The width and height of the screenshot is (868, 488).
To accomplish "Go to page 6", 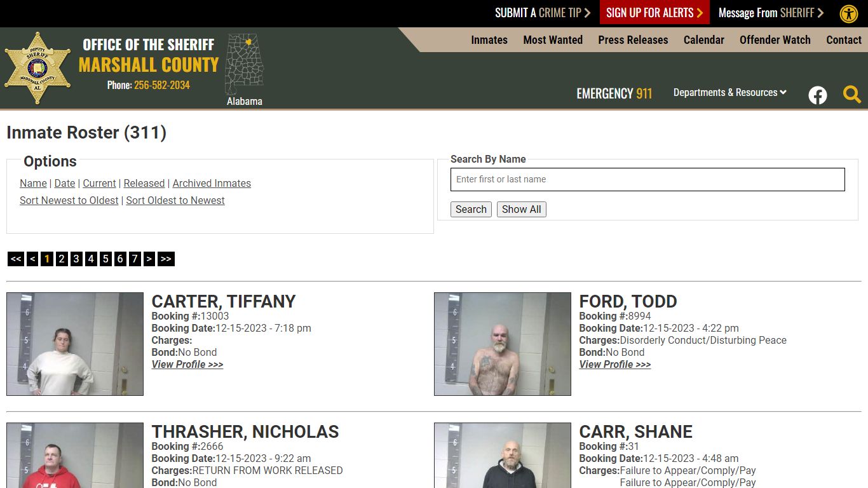I will [120, 259].
